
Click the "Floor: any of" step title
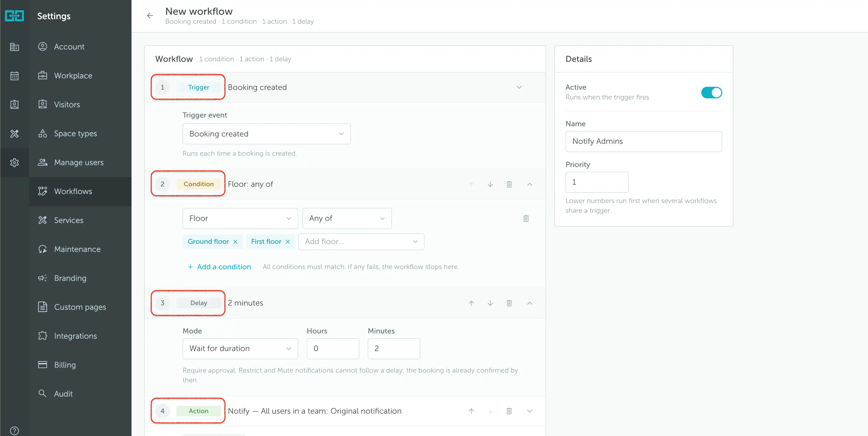pos(250,184)
